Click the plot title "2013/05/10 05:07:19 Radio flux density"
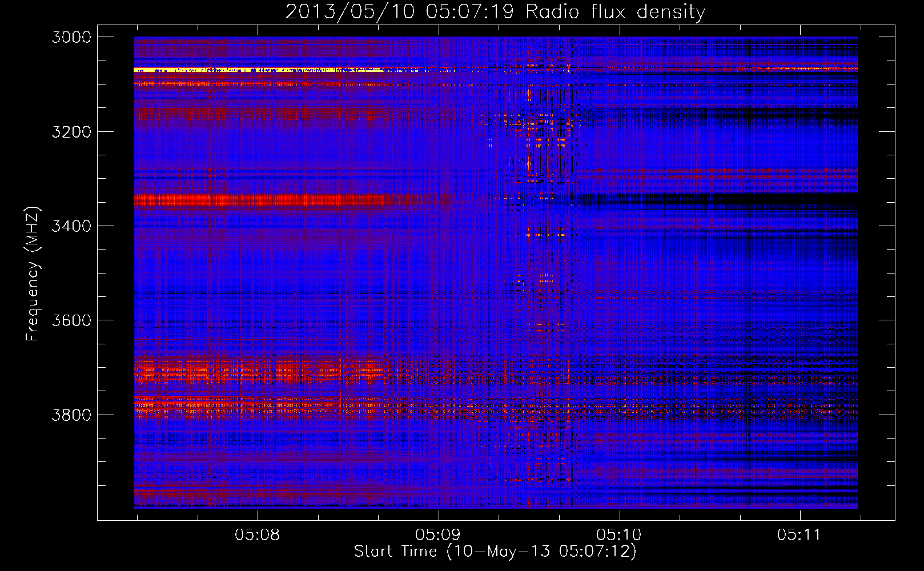This screenshot has width=924, height=571. 495,12
